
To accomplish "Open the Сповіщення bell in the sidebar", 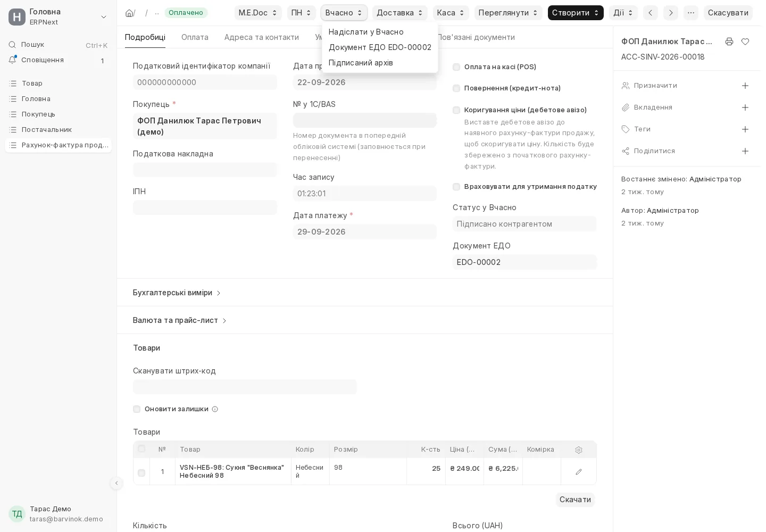I will (12, 60).
